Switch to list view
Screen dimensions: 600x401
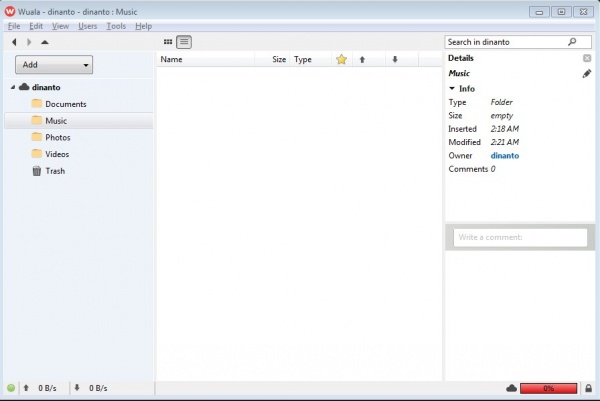tap(184, 42)
